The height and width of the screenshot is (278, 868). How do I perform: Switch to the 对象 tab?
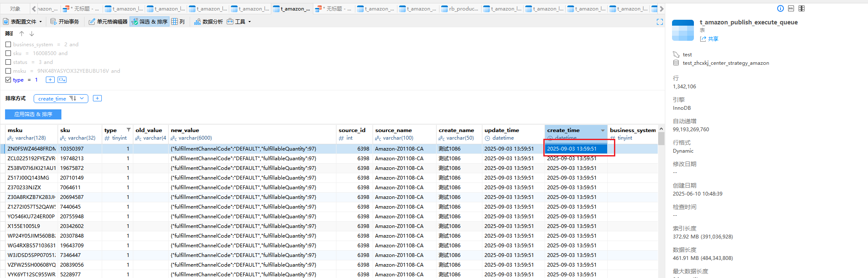pyautogui.click(x=15, y=8)
